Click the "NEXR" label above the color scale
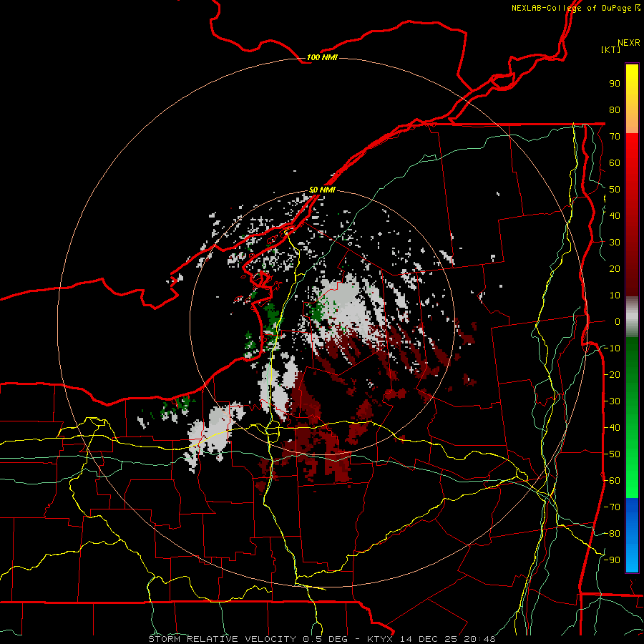Screen dimensions: 644x644 point(629,43)
